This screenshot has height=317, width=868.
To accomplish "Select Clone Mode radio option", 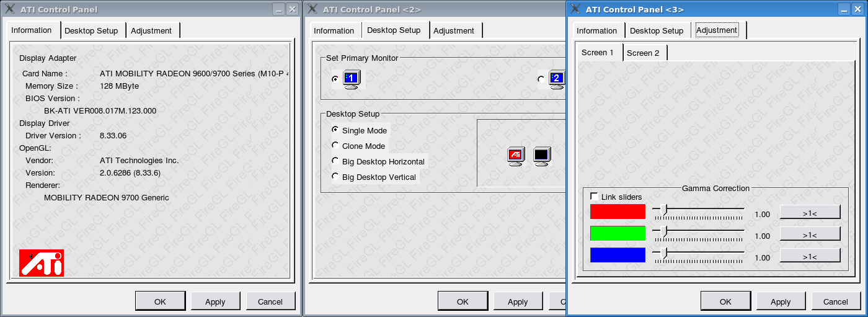I will pos(335,145).
